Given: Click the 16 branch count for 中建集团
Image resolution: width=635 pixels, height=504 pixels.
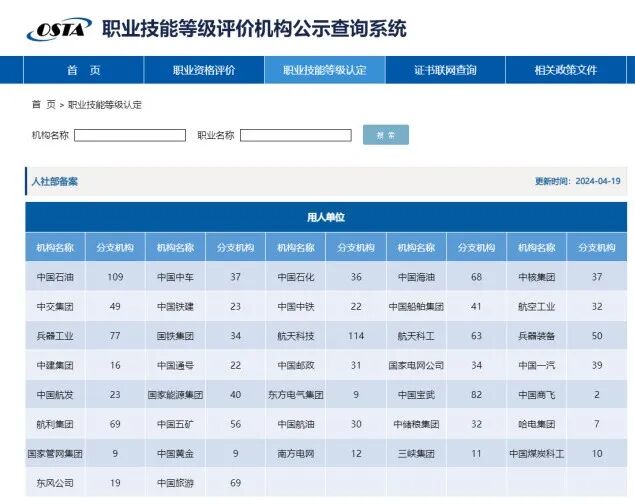Looking at the screenshot, I should (x=115, y=365).
